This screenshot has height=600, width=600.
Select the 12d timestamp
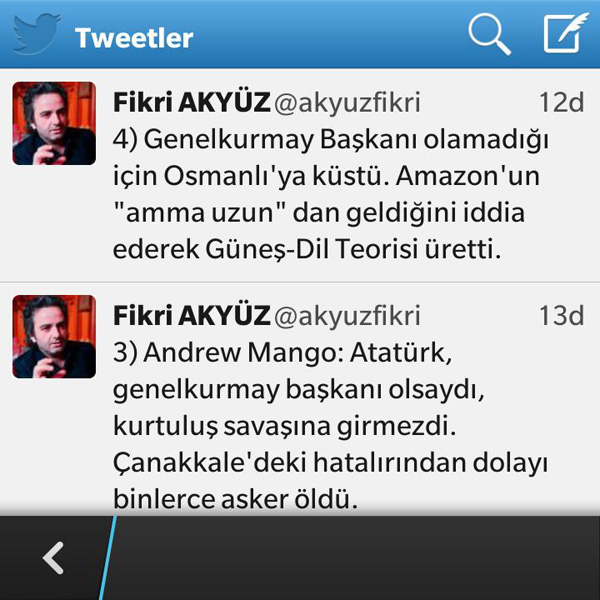[x=562, y=103]
